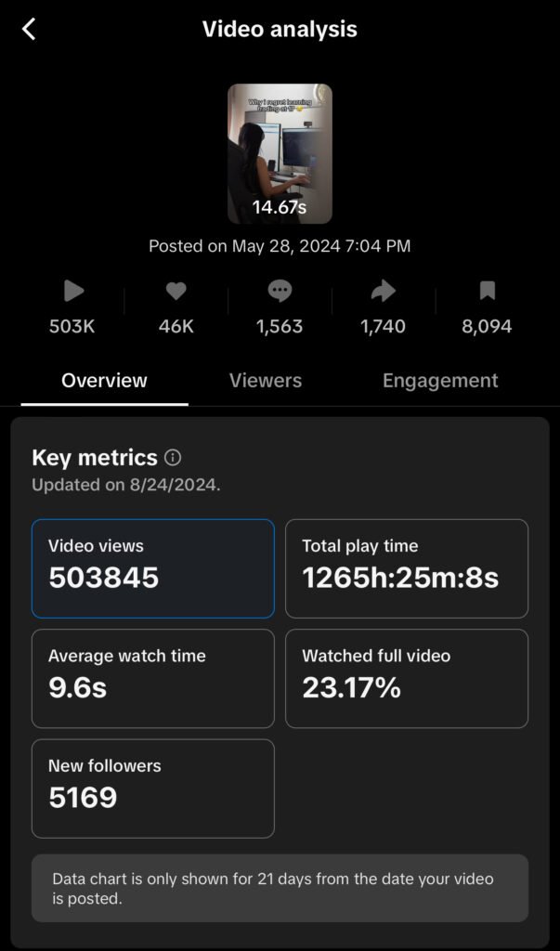Switch to the Overview tab
The height and width of the screenshot is (951, 560).
pos(104,381)
